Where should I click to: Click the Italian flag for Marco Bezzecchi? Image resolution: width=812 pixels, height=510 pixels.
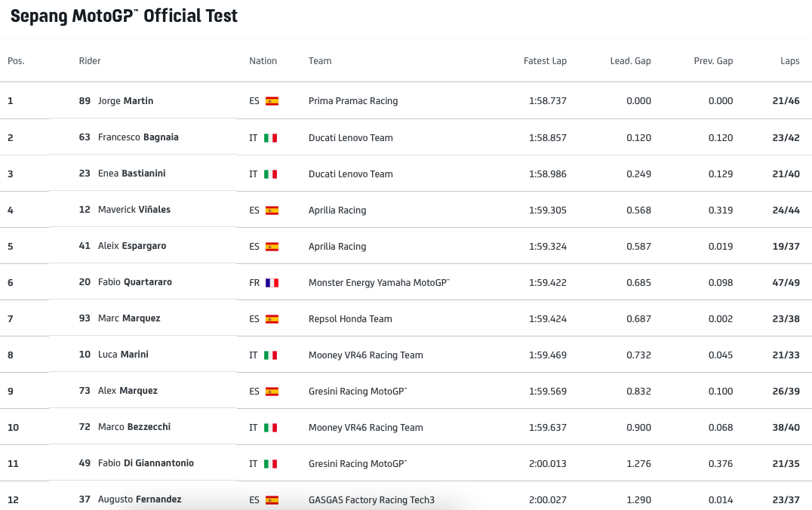pyautogui.click(x=270, y=428)
